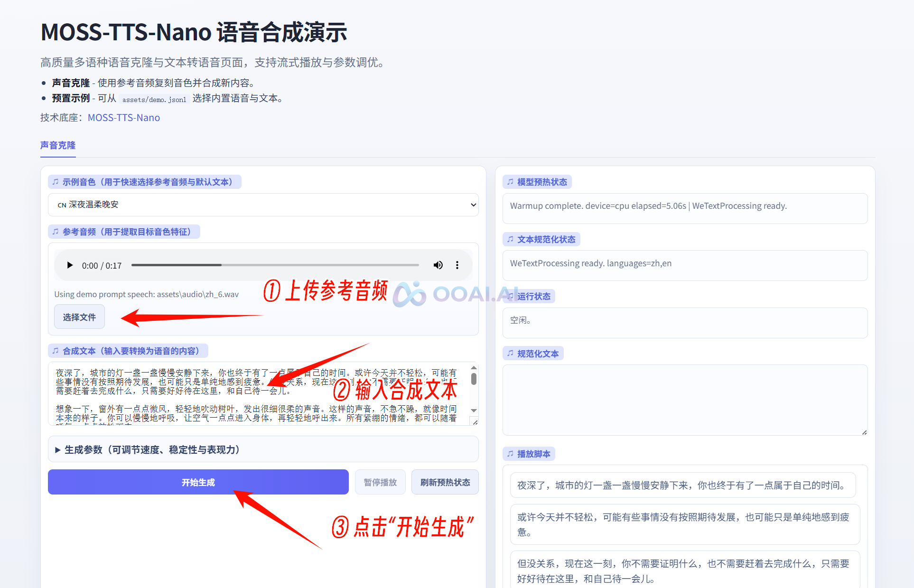Image resolution: width=914 pixels, height=588 pixels.
Task: Switch to the 声音克隆 tab
Action: (58, 145)
